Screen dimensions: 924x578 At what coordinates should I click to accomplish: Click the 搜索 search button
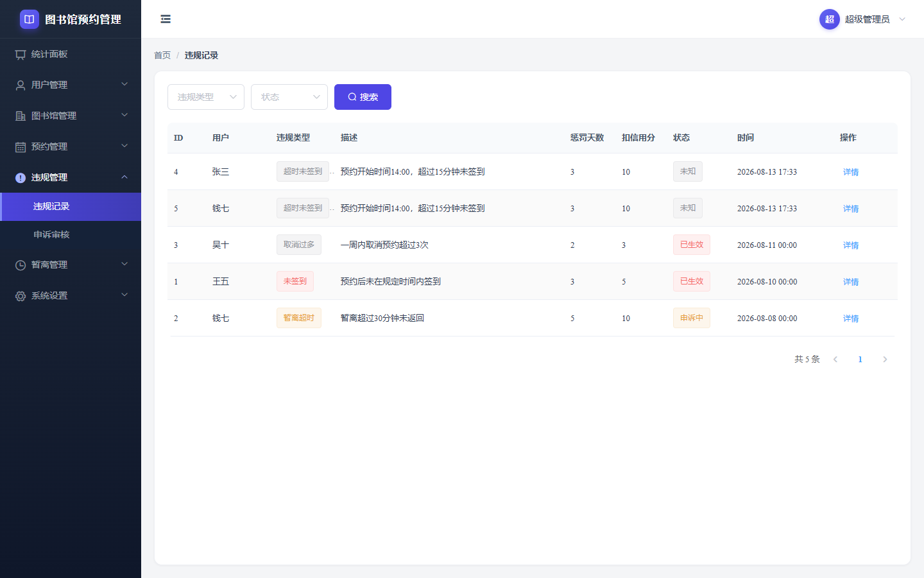pos(363,97)
